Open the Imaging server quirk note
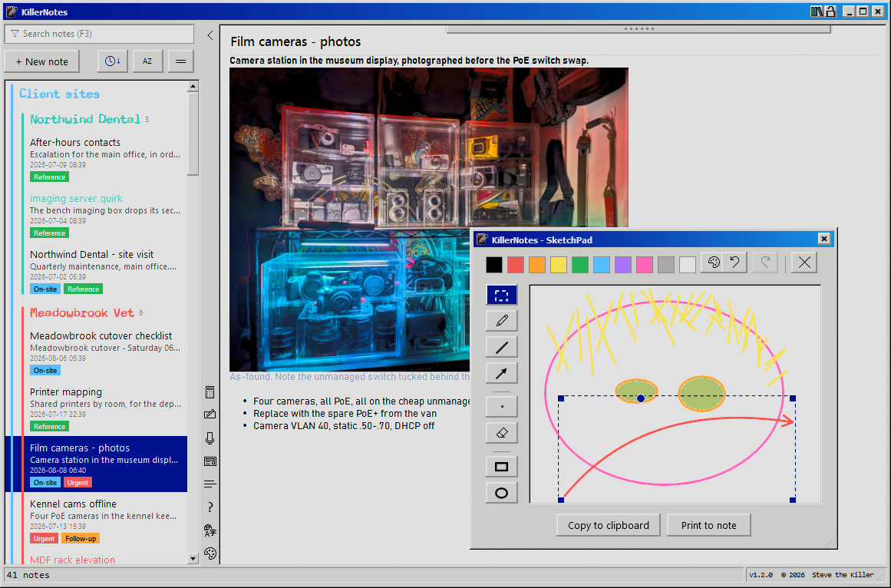This screenshot has width=891, height=588. [105, 215]
